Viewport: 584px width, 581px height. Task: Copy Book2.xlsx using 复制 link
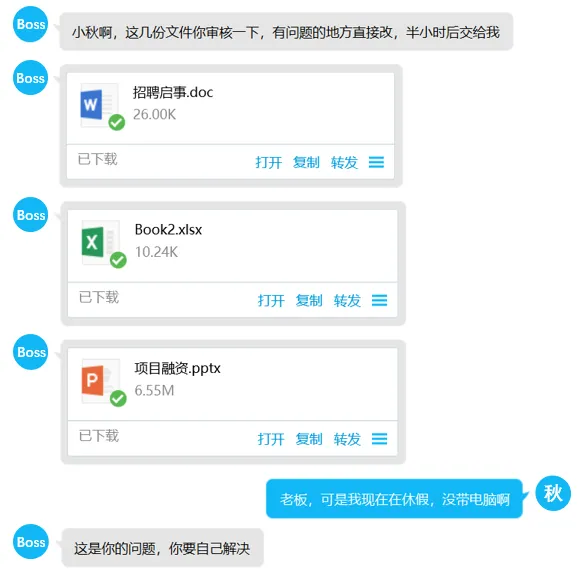pos(309,300)
